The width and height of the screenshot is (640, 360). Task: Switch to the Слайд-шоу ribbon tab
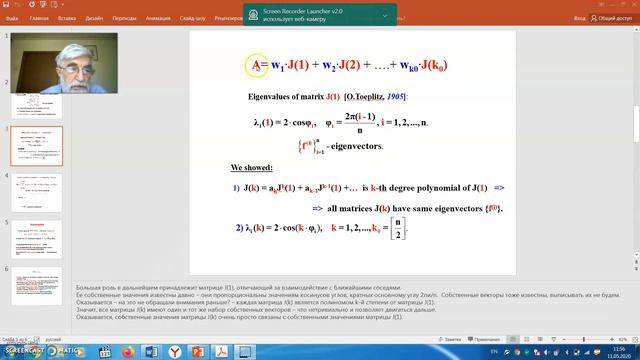pos(192,18)
